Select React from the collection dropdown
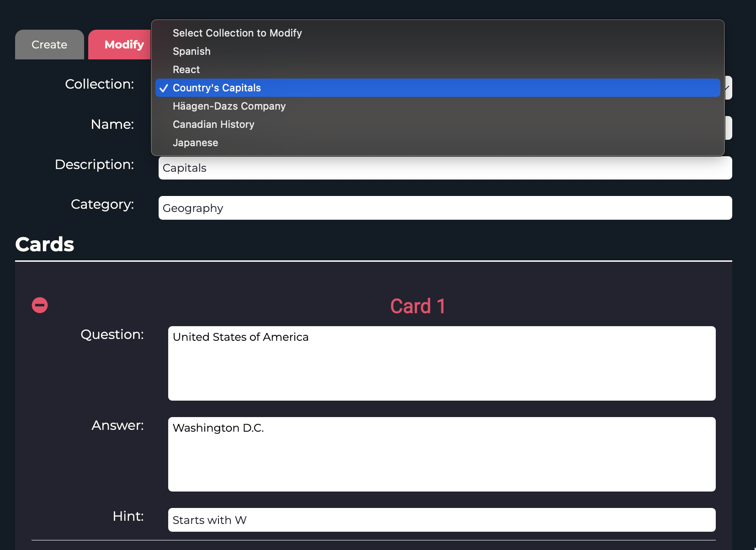The height and width of the screenshot is (550, 756). pyautogui.click(x=186, y=69)
